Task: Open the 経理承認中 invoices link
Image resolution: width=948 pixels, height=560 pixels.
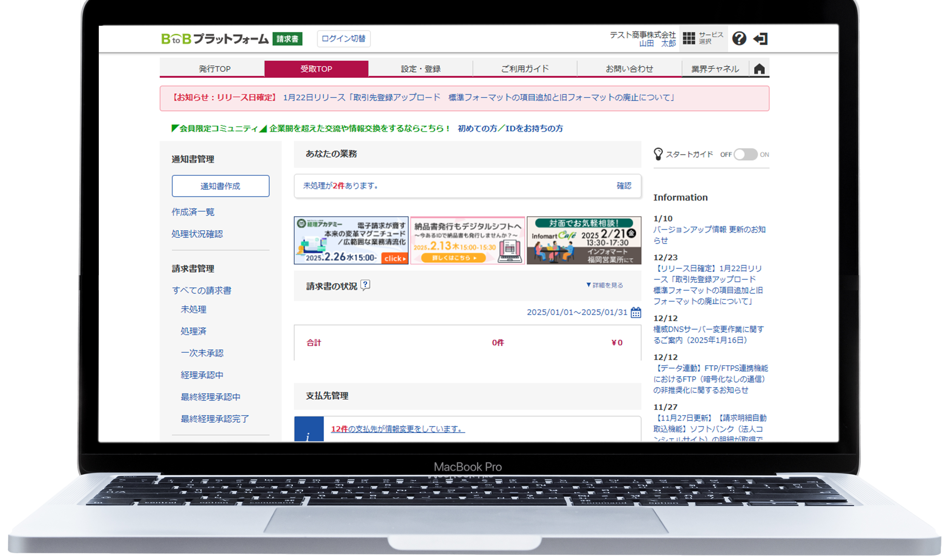Action: [202, 375]
